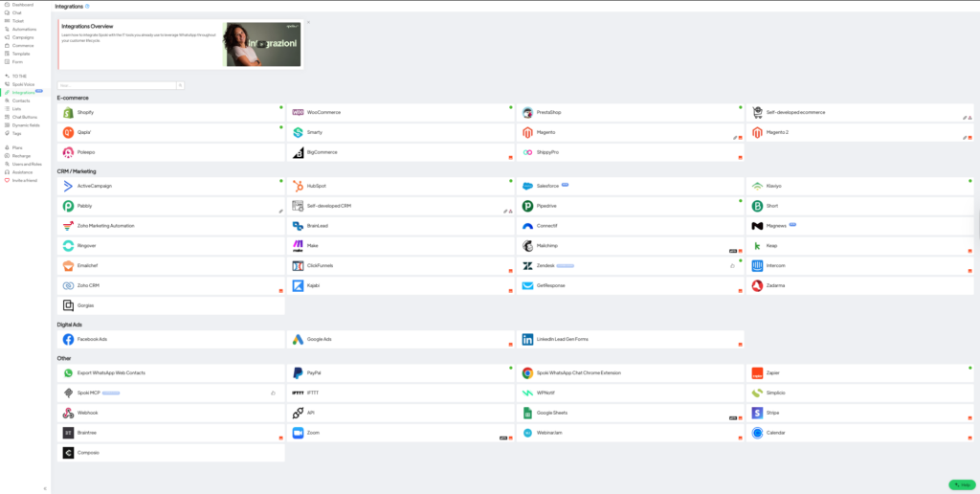Click the PayPal logo icon
This screenshot has height=494, width=980.
299,373
